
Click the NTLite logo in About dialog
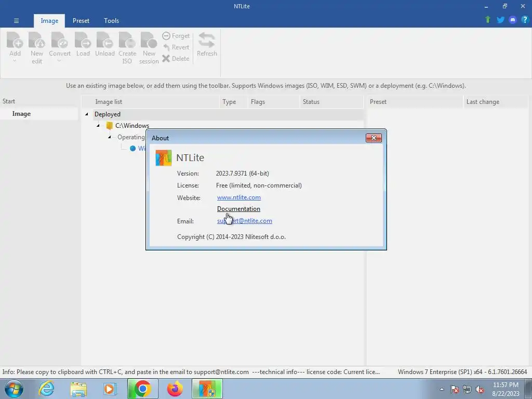164,158
